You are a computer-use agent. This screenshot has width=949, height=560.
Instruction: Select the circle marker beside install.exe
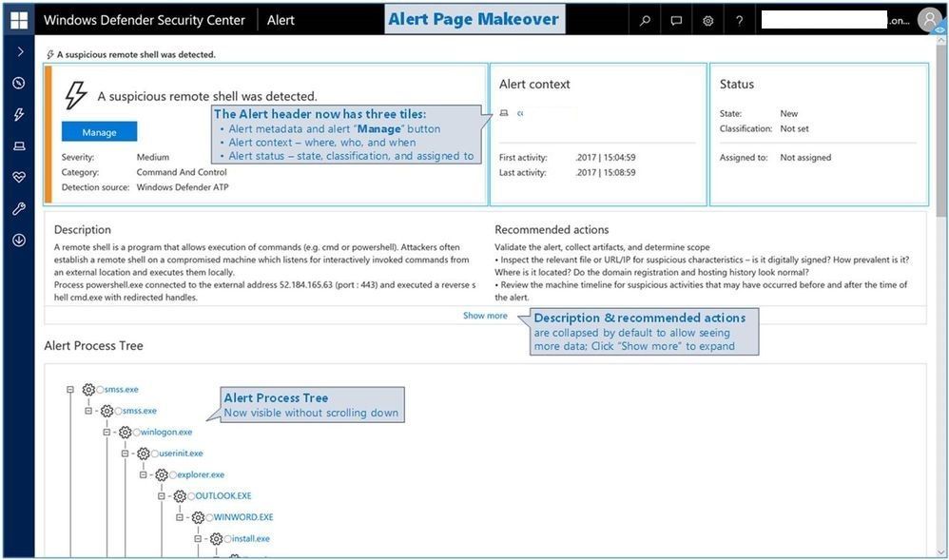tap(227, 539)
